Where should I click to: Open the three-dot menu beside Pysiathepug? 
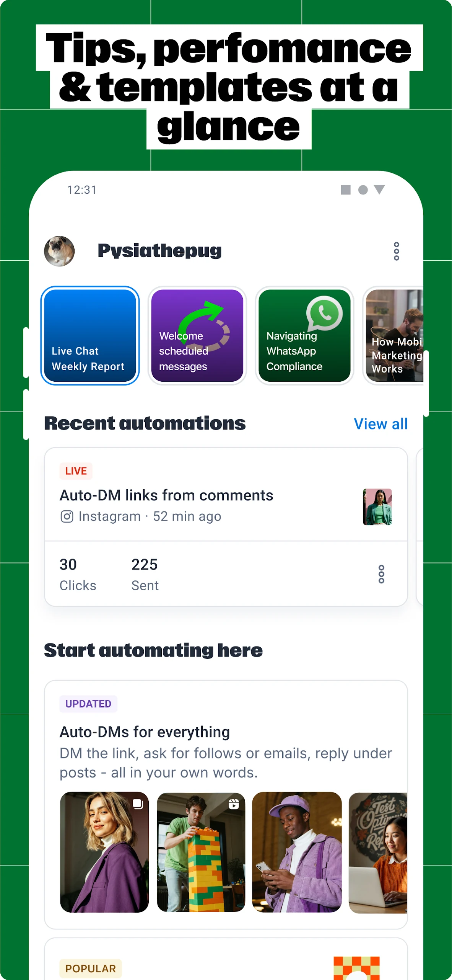coord(396,252)
